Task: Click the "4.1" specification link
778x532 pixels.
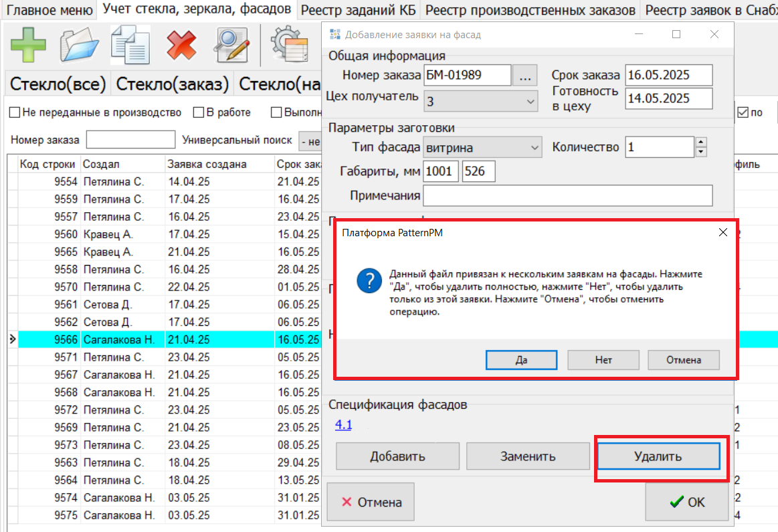Action: [x=343, y=425]
